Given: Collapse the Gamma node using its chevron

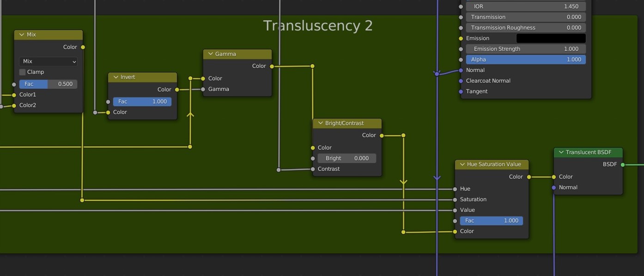Looking at the screenshot, I should [210, 54].
